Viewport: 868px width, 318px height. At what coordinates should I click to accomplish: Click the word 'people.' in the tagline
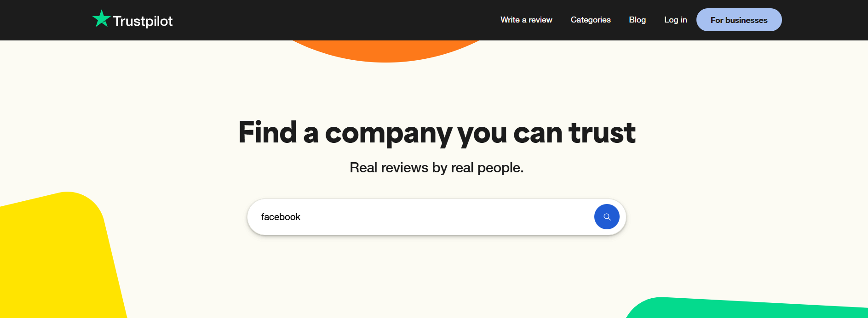[x=500, y=168]
